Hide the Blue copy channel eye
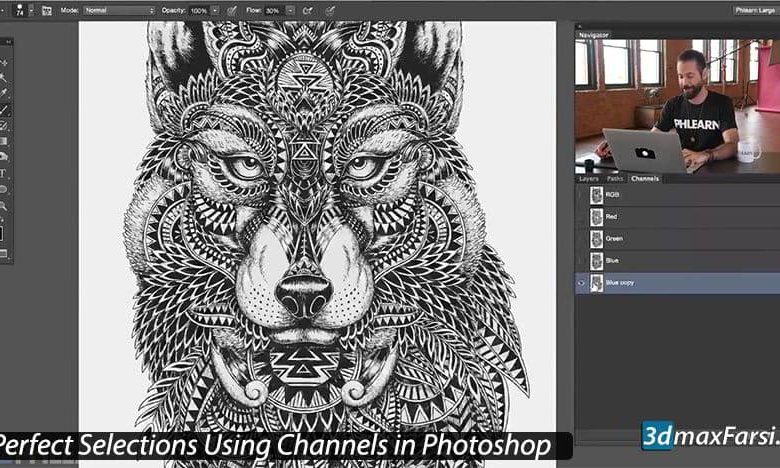780x468 pixels. coord(581,283)
